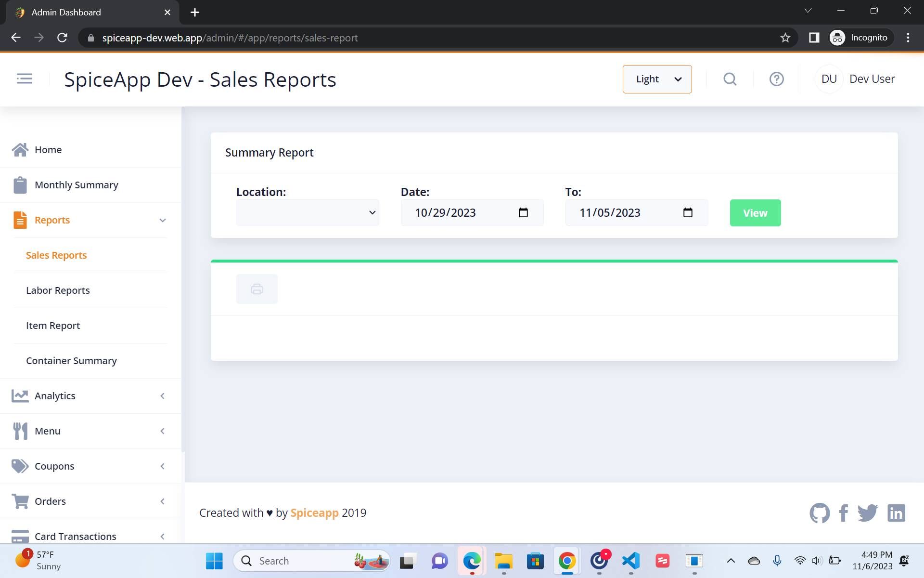
Task: Open the GitHub icon in footer
Action: coord(819,513)
